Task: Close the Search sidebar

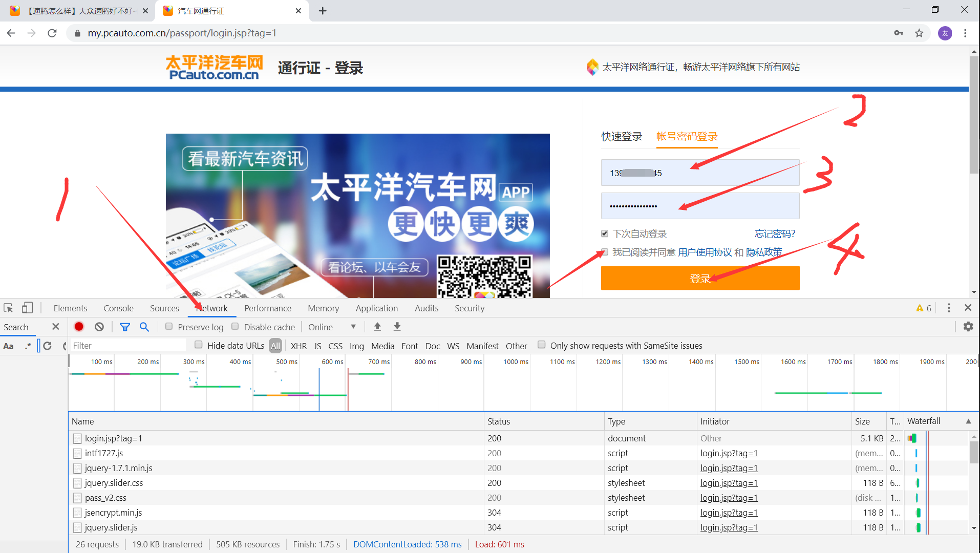Action: click(x=56, y=327)
